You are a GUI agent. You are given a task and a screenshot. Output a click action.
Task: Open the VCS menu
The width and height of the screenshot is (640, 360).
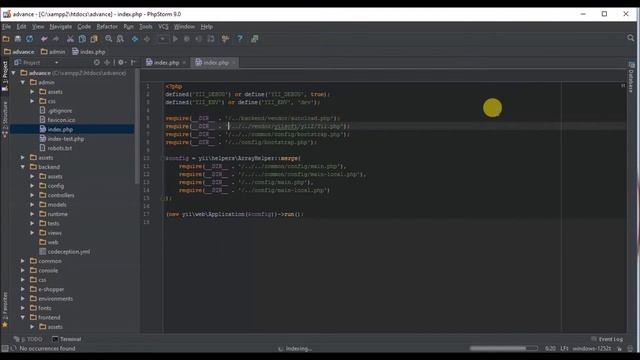163,27
